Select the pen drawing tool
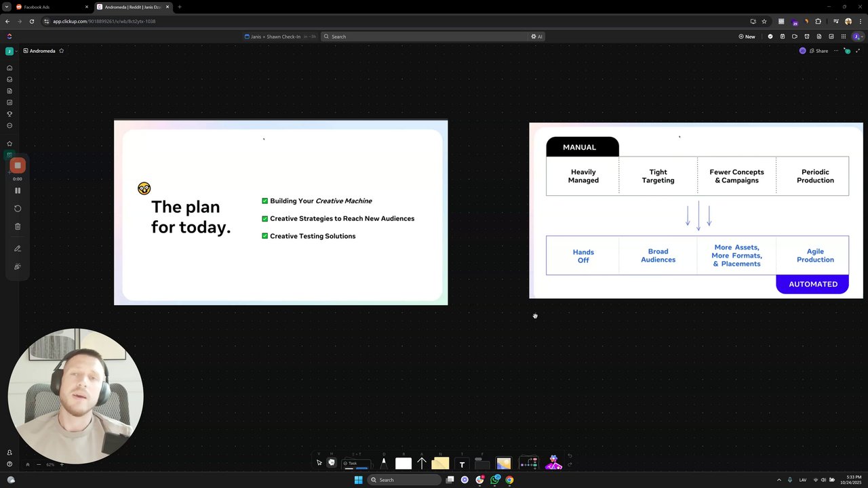This screenshot has height=488, width=868. (384, 463)
